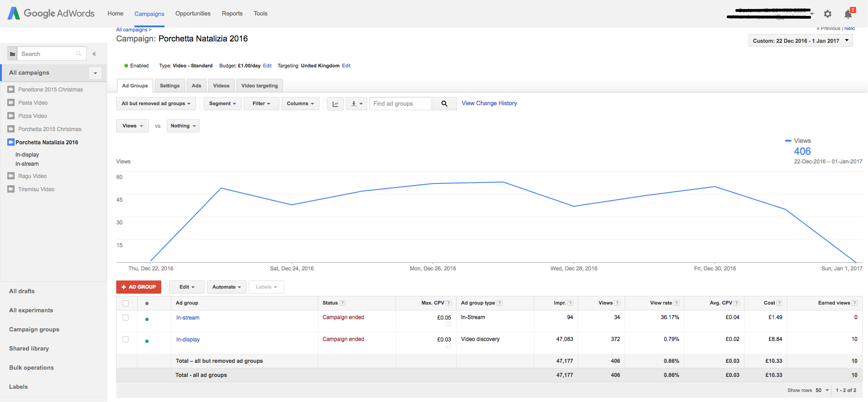The height and width of the screenshot is (402, 868).
Task: Open the Automate dropdown
Action: click(x=226, y=287)
